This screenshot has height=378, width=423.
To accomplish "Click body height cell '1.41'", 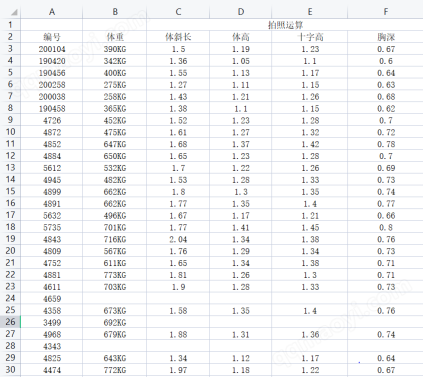I will (241, 227).
